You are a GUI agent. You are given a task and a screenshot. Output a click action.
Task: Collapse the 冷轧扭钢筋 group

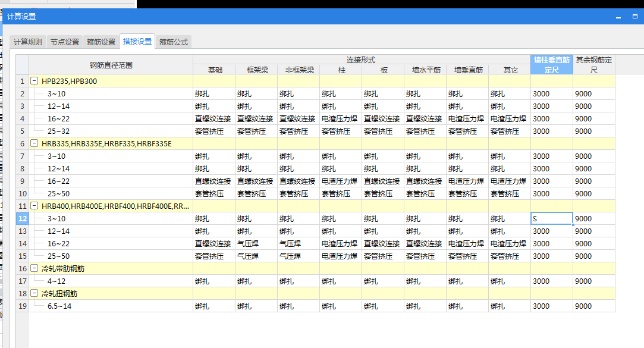(34, 293)
